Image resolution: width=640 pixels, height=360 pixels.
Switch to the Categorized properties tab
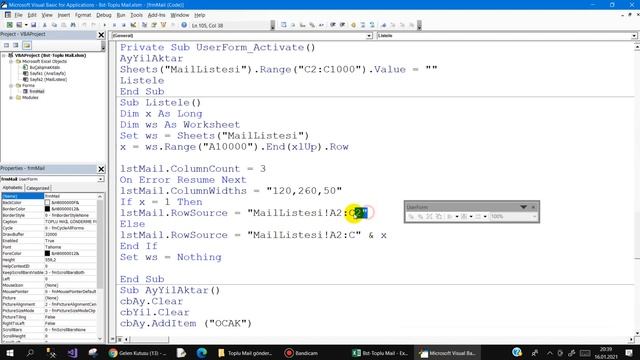(x=38, y=188)
